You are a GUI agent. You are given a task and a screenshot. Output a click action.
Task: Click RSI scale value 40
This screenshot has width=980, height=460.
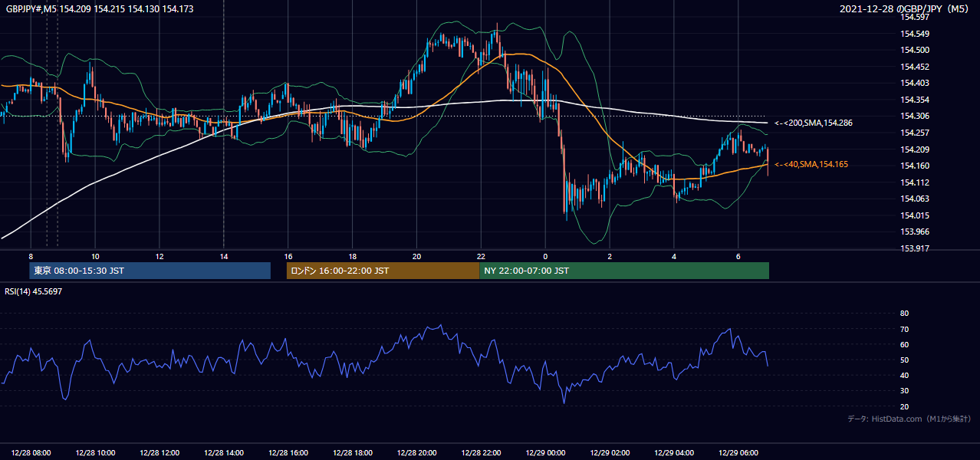point(904,375)
